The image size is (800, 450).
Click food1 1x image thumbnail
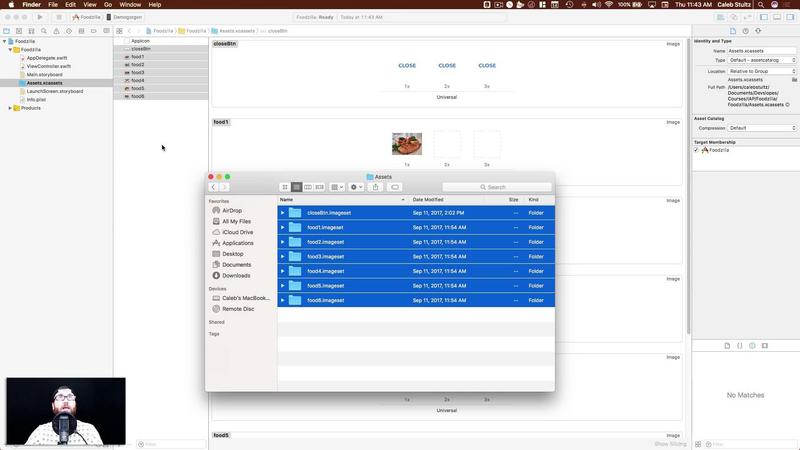407,144
